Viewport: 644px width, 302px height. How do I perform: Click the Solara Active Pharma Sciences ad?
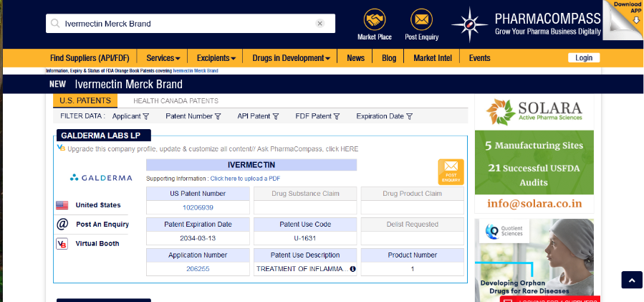point(534,154)
